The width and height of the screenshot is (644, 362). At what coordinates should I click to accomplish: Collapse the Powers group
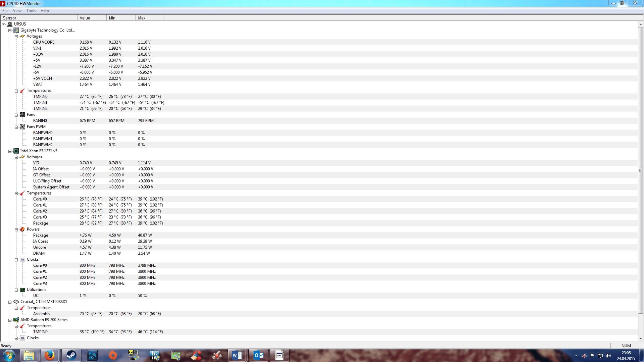[x=16, y=230]
